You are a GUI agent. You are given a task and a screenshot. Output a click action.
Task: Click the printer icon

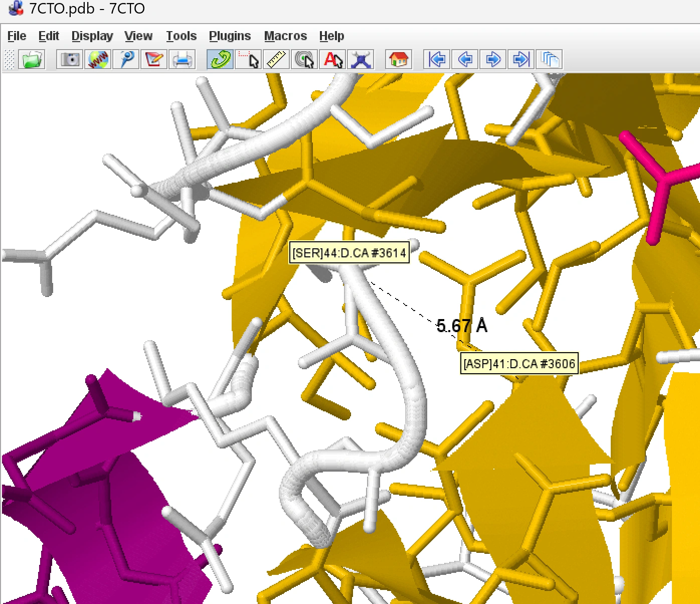pos(182,60)
